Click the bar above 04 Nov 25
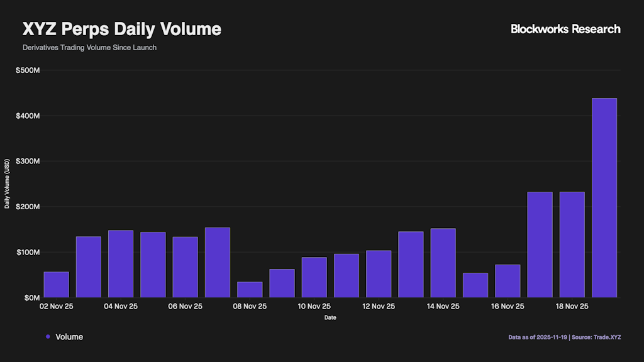Screen dimensions: 644x362 pos(121,263)
